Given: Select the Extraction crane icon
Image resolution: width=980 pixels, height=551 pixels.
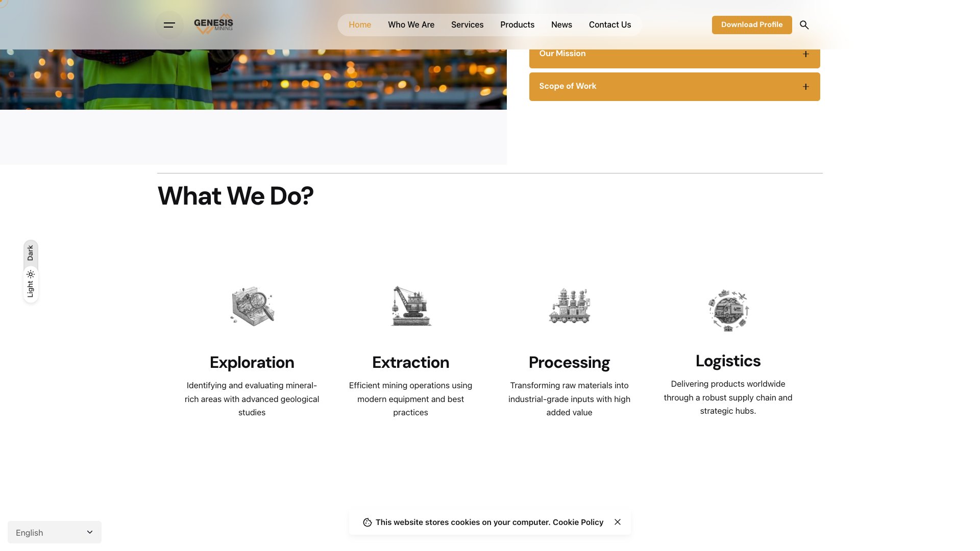Looking at the screenshot, I should 410,306.
